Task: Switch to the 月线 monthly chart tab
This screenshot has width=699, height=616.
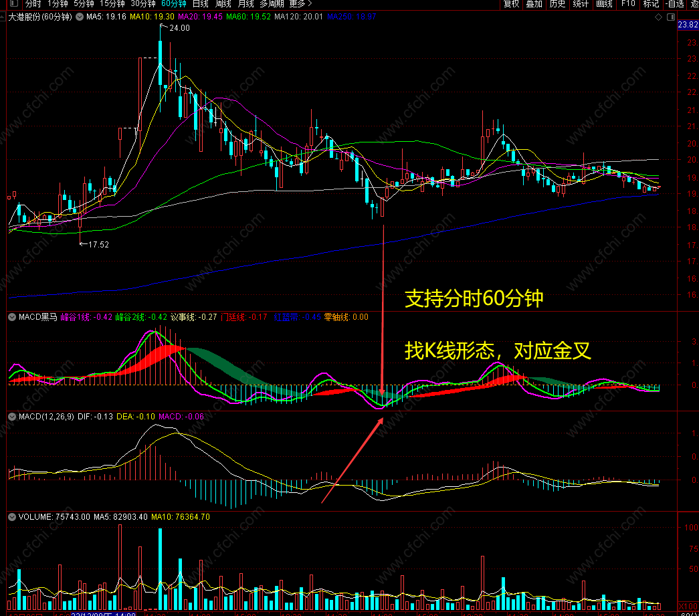Action: pos(245,4)
